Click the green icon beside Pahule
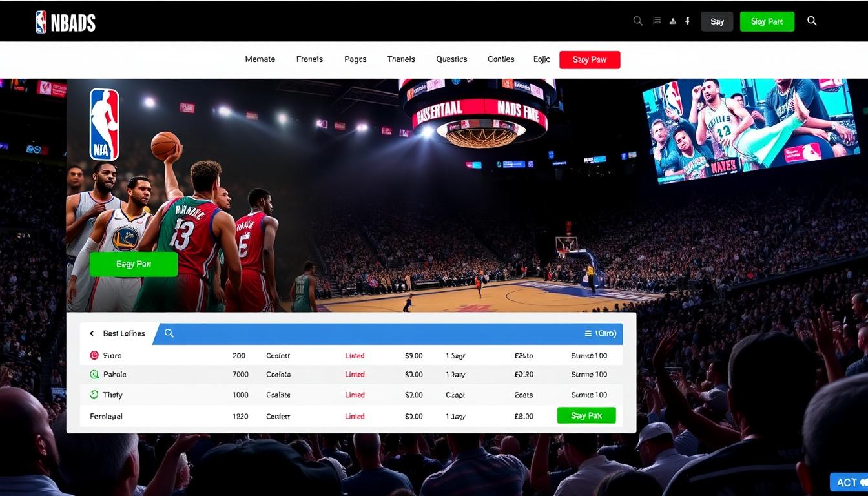Screen dimensions: 868x496 click(x=94, y=374)
